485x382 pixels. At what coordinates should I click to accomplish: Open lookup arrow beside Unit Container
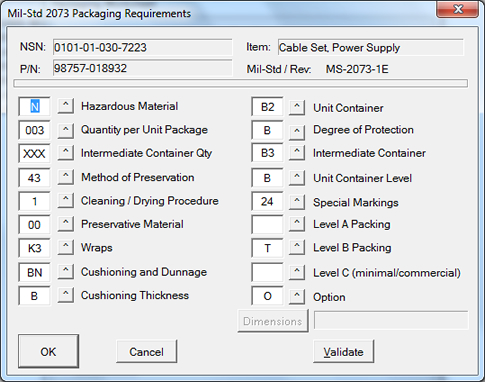click(297, 107)
